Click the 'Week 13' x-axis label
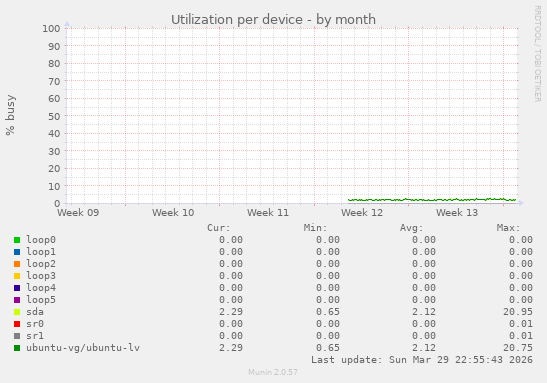547x383 pixels. point(457,212)
